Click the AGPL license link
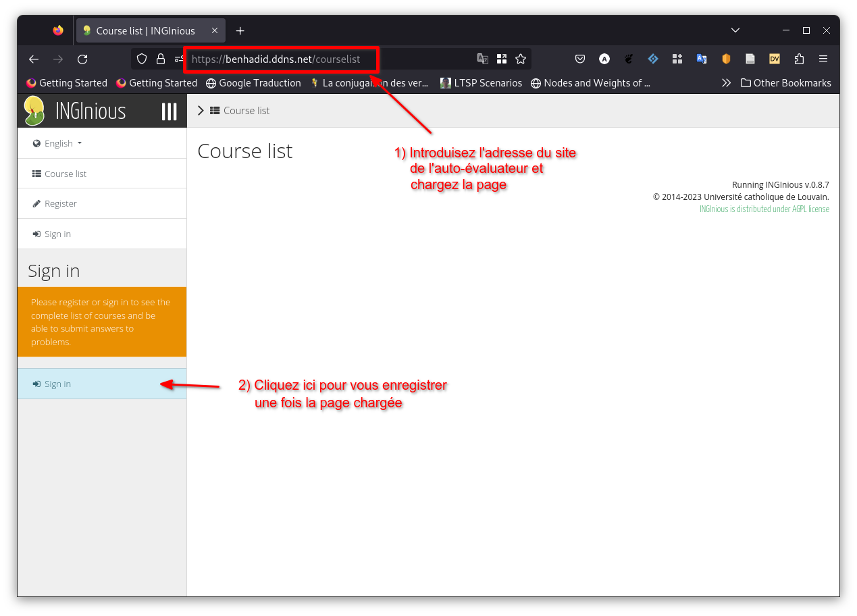This screenshot has width=857, height=616. point(764,209)
